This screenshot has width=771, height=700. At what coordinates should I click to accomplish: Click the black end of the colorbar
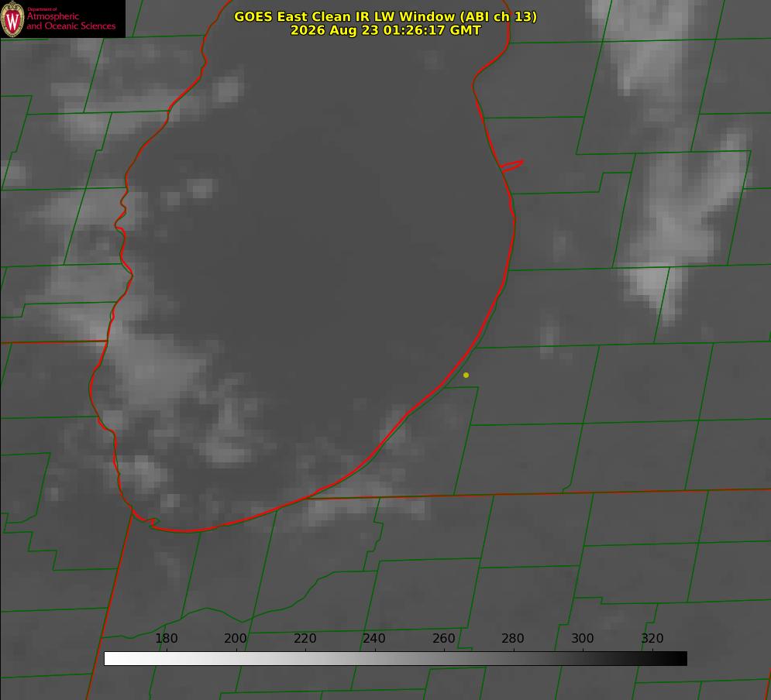pyautogui.click(x=680, y=659)
